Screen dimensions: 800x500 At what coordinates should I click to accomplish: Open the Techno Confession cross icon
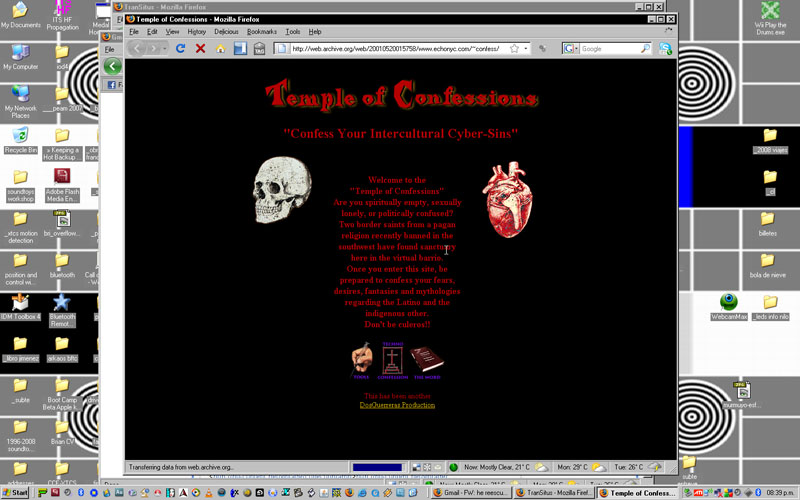(x=393, y=360)
